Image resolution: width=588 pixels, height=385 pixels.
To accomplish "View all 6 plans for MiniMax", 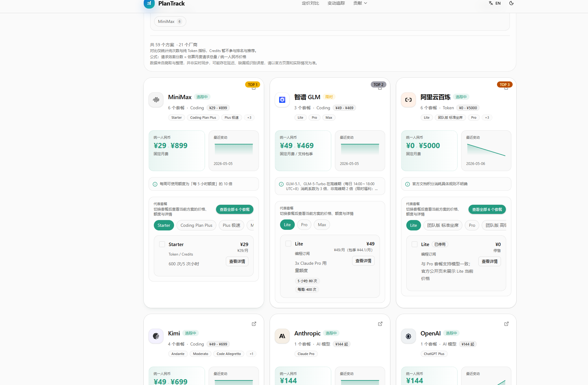I will pyautogui.click(x=235, y=209).
